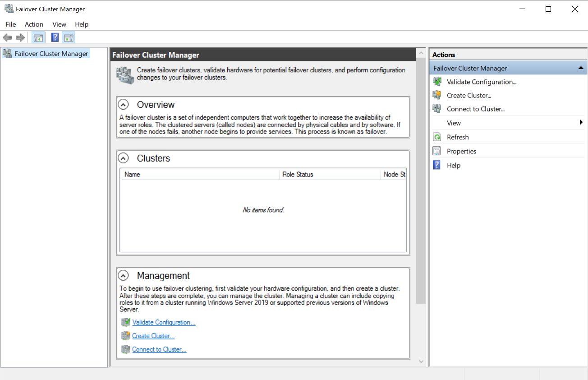Sort clusters by Name column header
The height and width of the screenshot is (380, 588).
[200, 174]
